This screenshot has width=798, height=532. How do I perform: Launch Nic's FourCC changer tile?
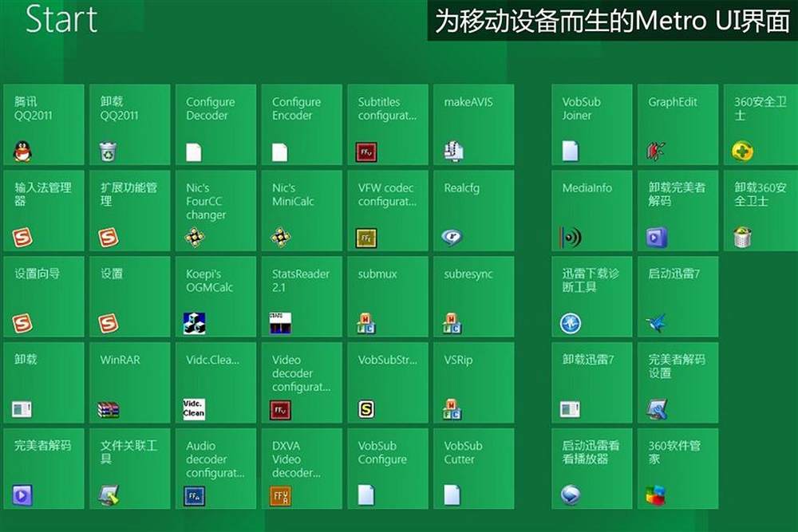point(215,211)
